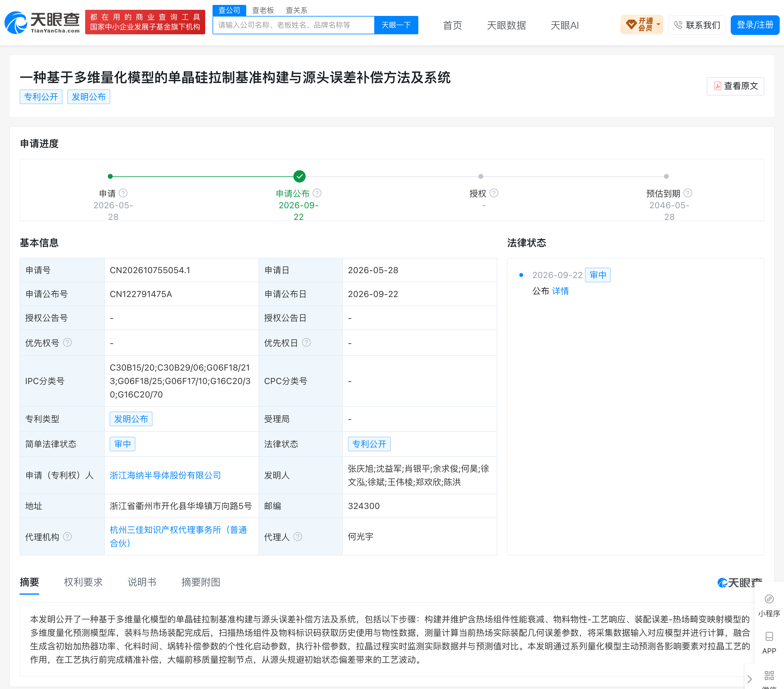784x689 pixels.
Task: Click the 登录/注册 button
Action: [x=755, y=25]
